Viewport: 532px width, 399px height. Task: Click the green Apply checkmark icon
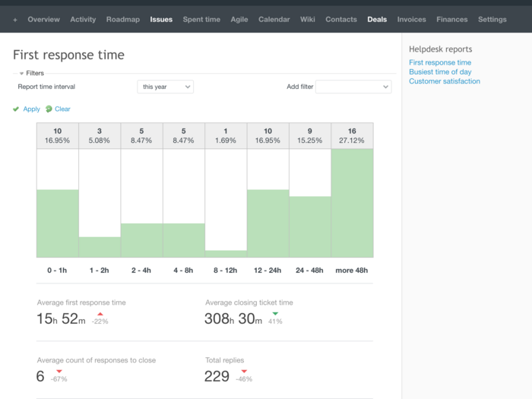(x=16, y=109)
